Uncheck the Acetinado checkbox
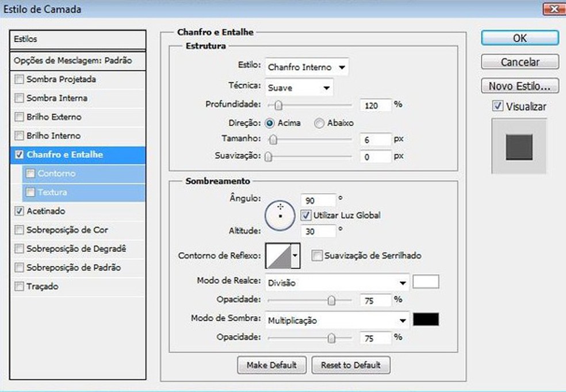 pyautogui.click(x=19, y=211)
